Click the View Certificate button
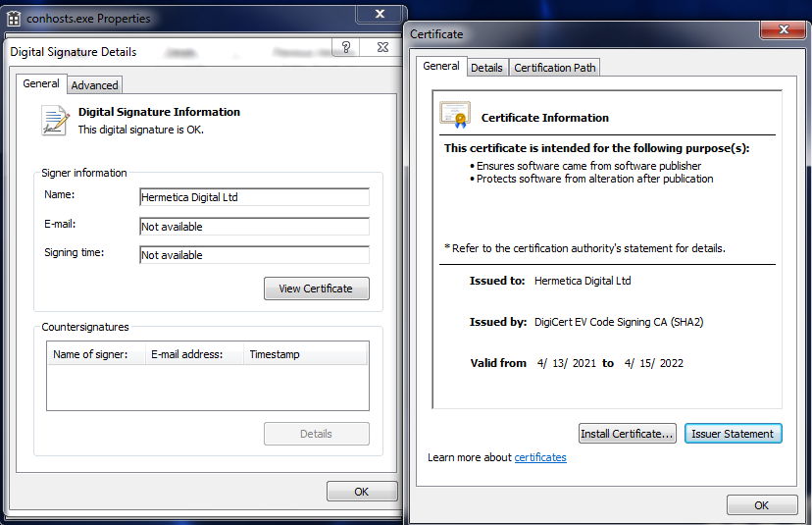The height and width of the screenshot is (525, 812). point(317,289)
